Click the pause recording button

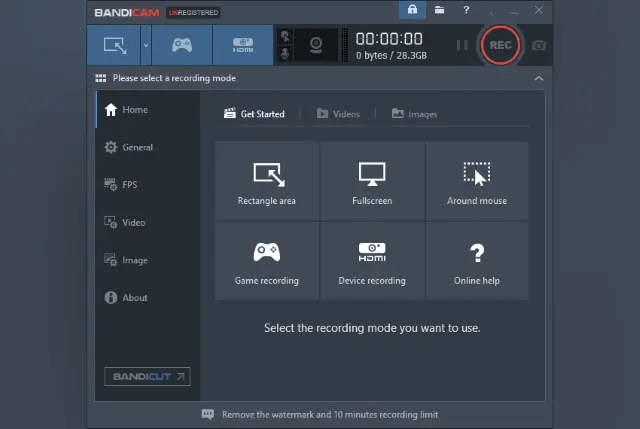[462, 45]
